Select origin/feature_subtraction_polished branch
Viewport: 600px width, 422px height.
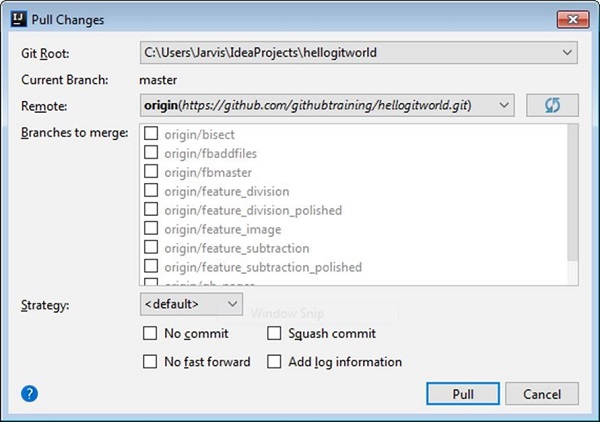(x=152, y=267)
